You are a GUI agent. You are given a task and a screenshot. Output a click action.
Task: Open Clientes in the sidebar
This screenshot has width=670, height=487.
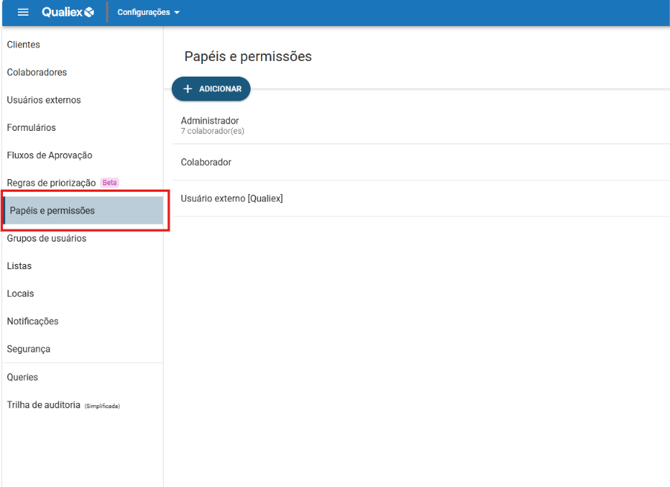click(24, 45)
